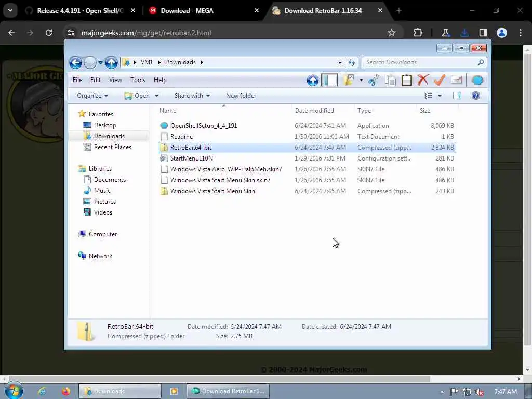
Task: Toggle the preview pane button
Action: tap(457, 96)
